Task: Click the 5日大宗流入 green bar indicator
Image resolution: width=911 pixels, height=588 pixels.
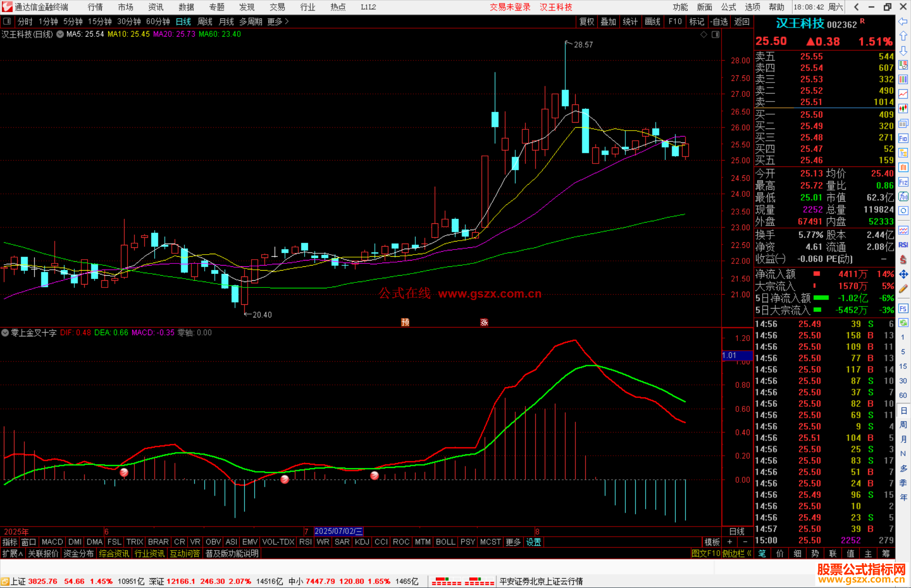Action: point(817,310)
